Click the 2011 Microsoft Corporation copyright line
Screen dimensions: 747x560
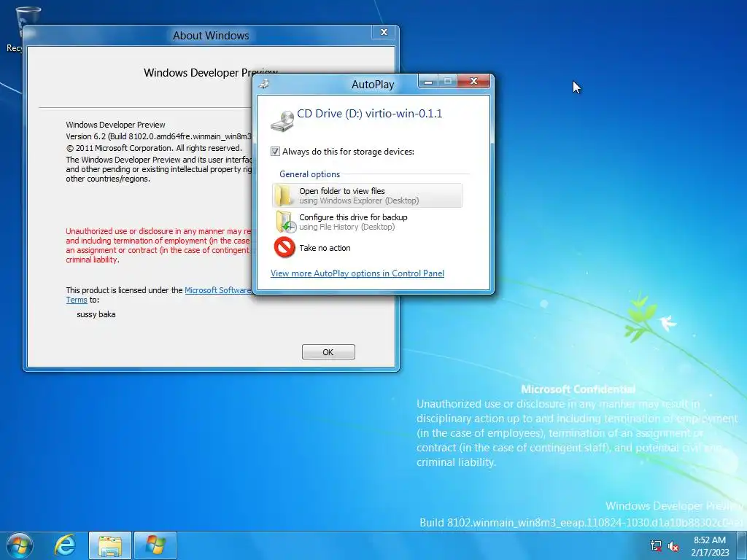154,148
